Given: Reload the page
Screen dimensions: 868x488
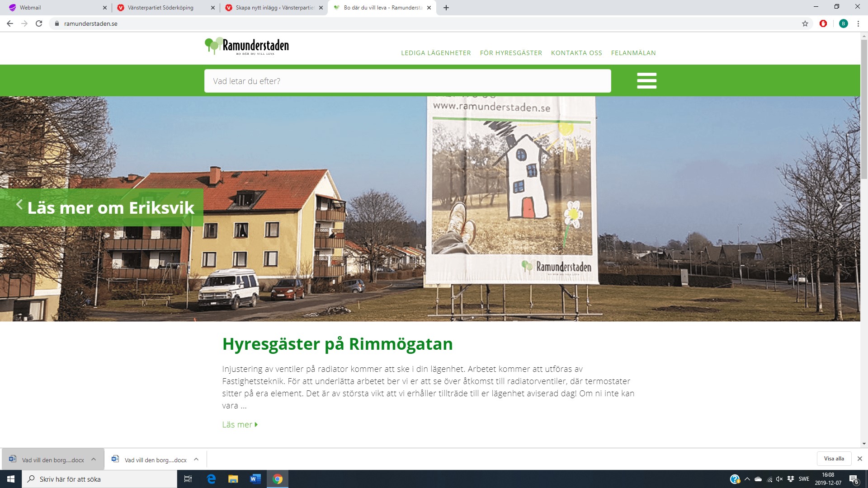Looking at the screenshot, I should (x=39, y=23).
